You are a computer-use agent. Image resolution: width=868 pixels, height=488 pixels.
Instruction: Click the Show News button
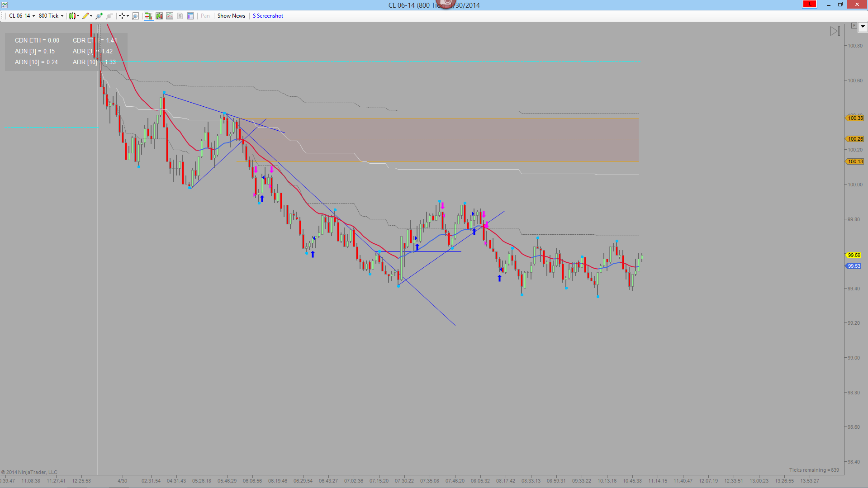(231, 16)
